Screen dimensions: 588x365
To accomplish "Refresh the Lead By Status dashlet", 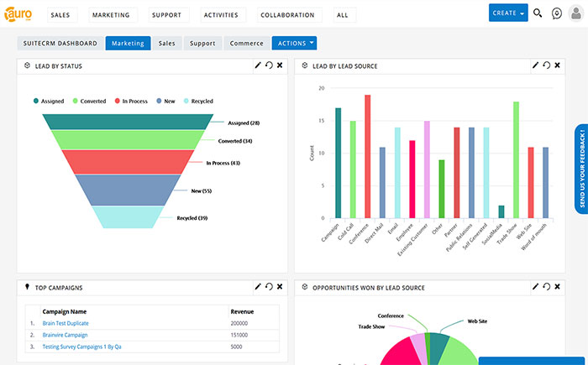I will click(x=269, y=65).
